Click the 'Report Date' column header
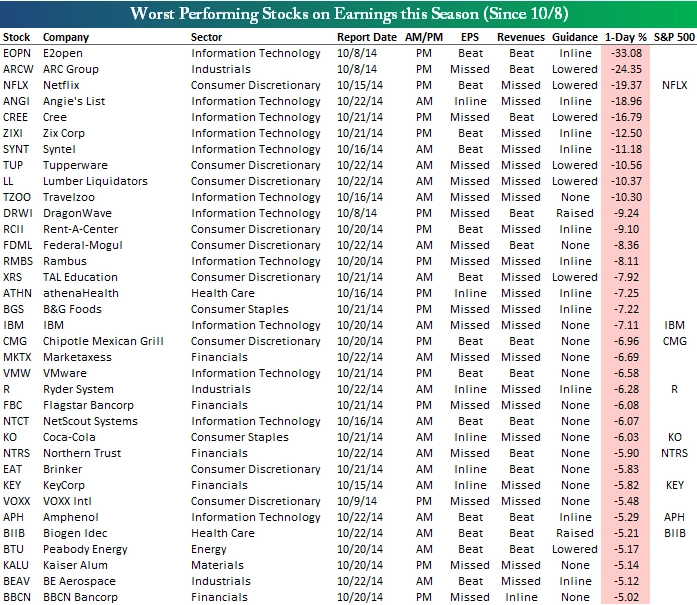The image size is (697, 605). tap(367, 37)
